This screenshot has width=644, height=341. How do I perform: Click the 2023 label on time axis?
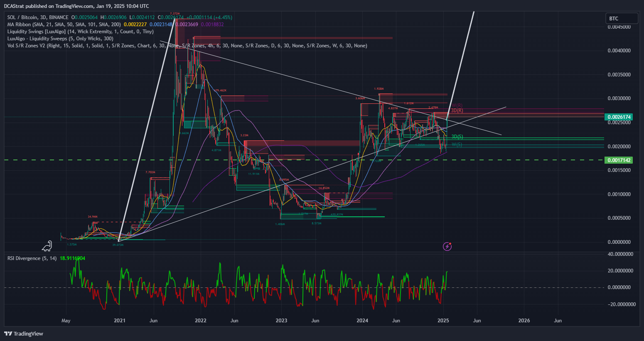(281, 321)
